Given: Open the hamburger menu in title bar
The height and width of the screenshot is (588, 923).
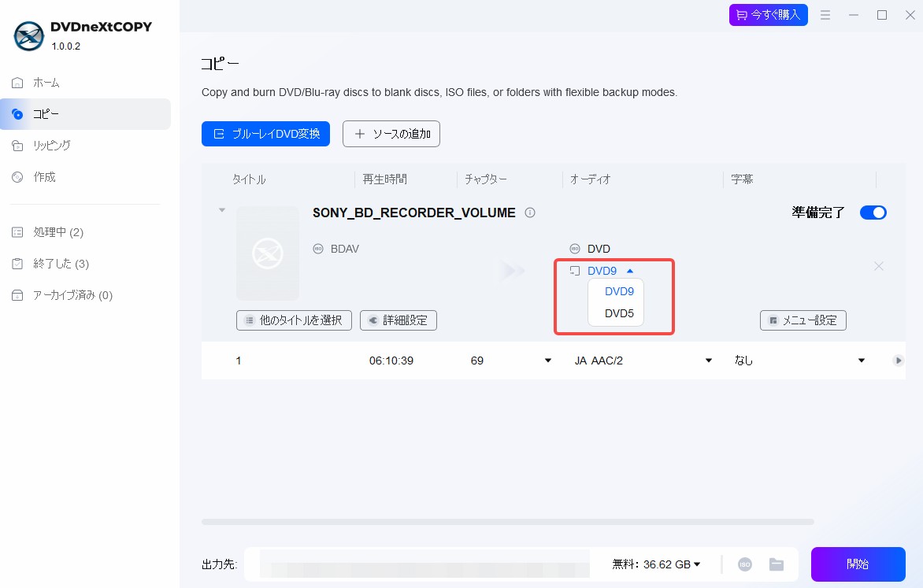Looking at the screenshot, I should click(825, 15).
